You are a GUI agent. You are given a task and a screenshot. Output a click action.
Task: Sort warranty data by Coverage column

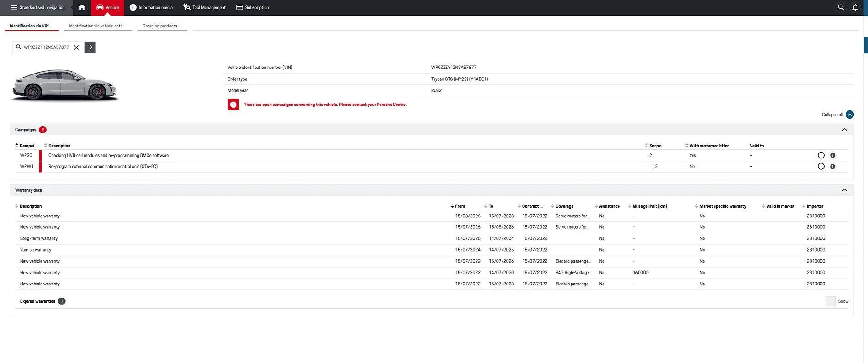point(562,206)
